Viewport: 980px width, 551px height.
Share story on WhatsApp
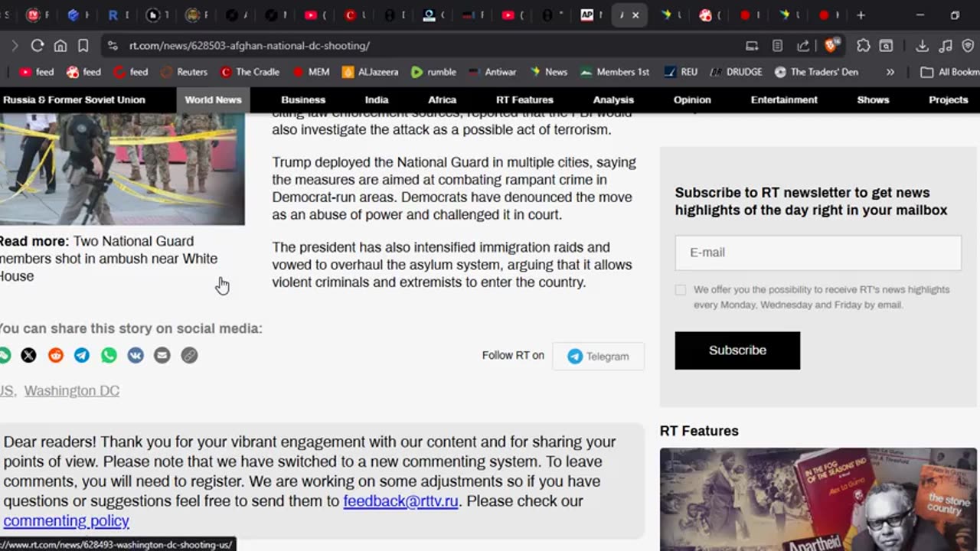pos(109,355)
